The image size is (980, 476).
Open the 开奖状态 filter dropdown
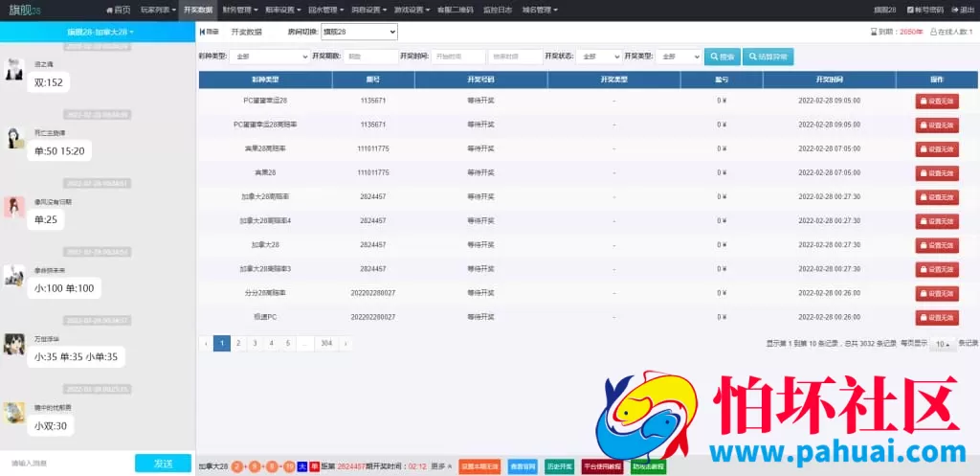tap(599, 57)
